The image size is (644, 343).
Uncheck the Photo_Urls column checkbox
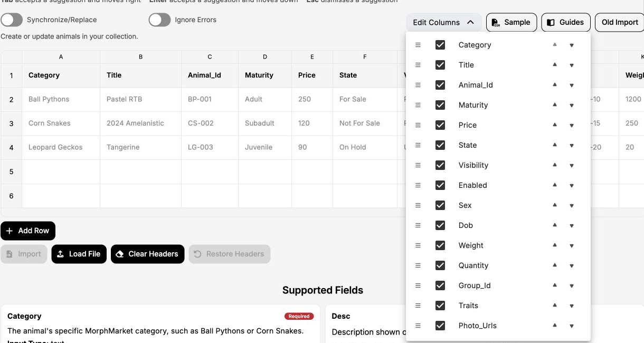tap(440, 326)
